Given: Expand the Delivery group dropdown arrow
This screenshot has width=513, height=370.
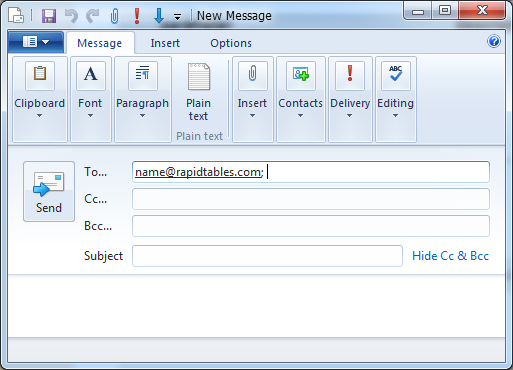Looking at the screenshot, I should (349, 115).
